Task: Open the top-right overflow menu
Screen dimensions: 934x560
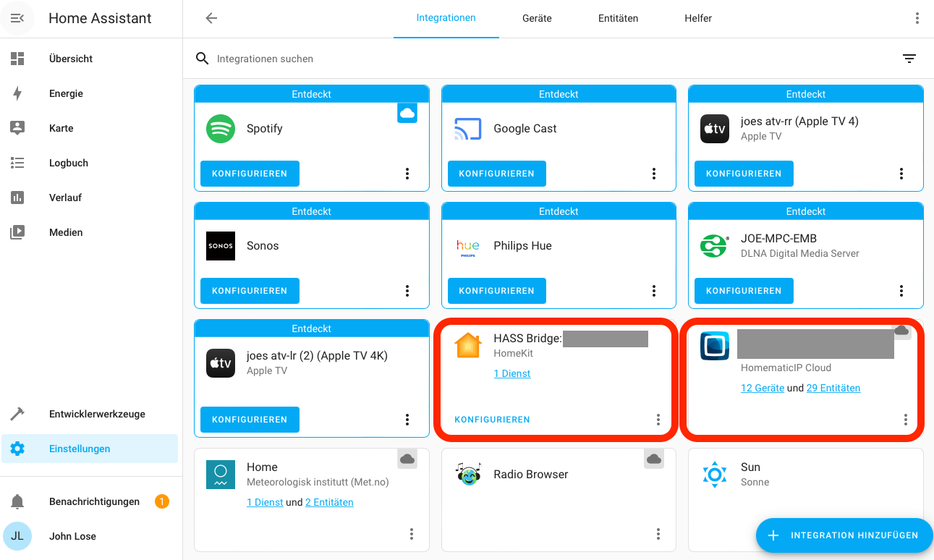Action: click(917, 18)
